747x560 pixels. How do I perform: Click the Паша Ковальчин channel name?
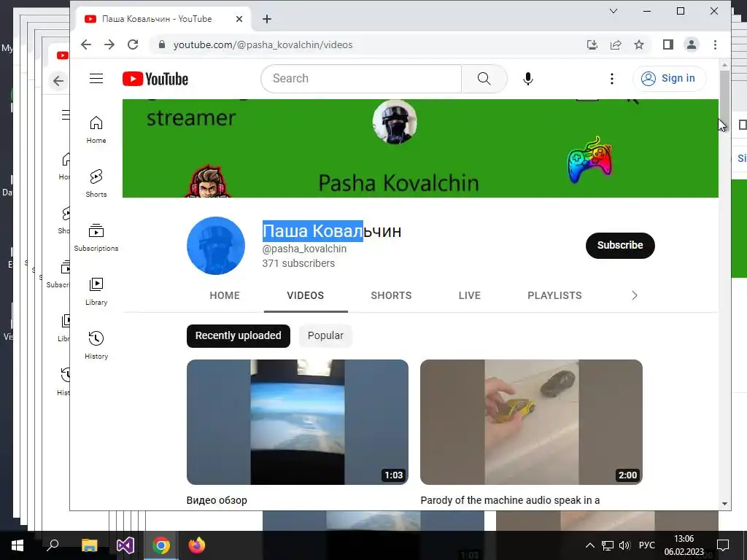[x=332, y=231]
